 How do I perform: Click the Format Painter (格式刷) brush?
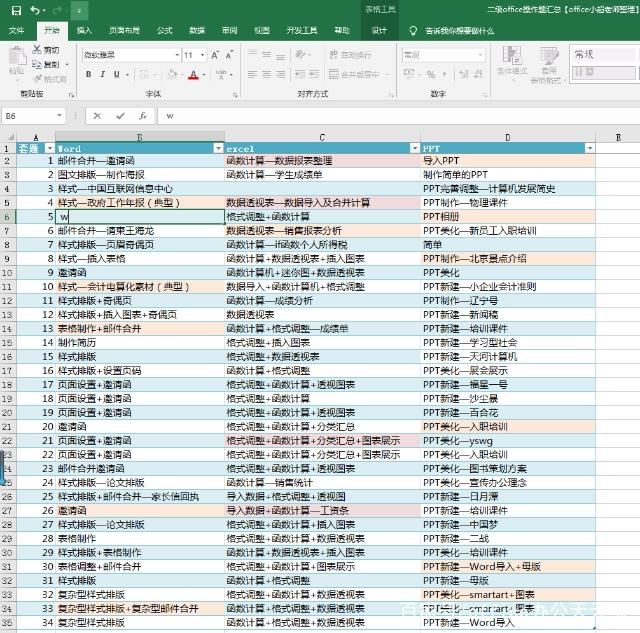point(38,78)
